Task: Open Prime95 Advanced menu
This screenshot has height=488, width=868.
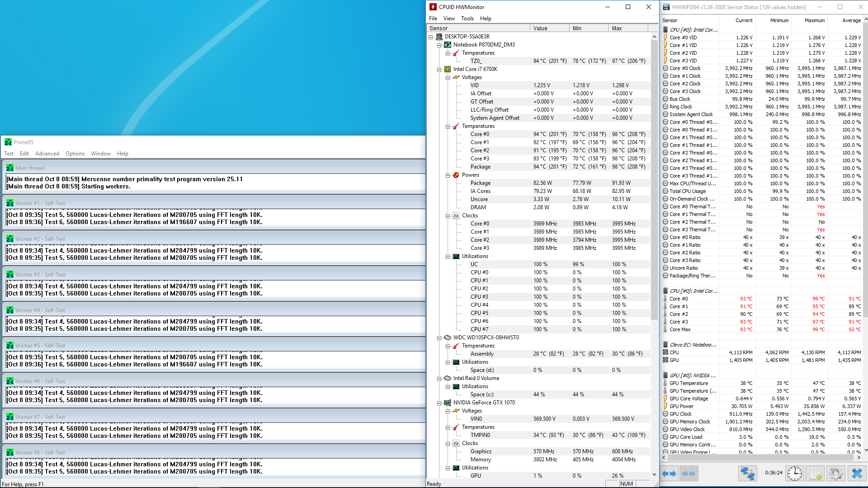Action: click(x=47, y=154)
